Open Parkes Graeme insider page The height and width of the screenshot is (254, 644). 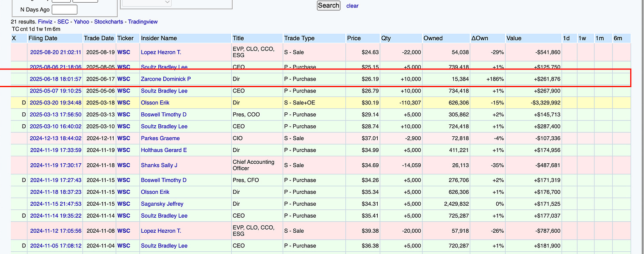161,139
